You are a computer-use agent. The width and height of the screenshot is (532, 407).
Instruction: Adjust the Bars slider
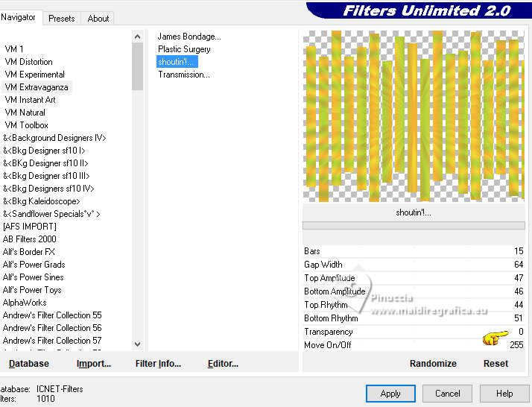[414, 251]
